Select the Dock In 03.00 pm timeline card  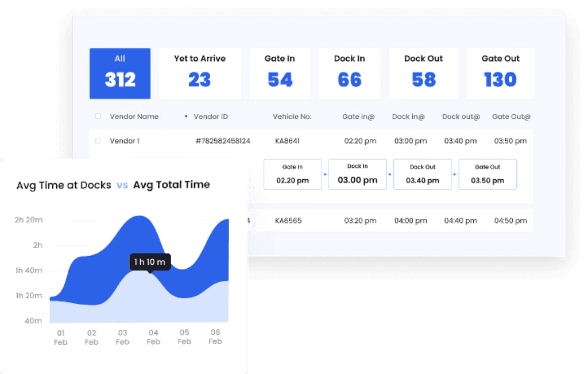point(357,175)
